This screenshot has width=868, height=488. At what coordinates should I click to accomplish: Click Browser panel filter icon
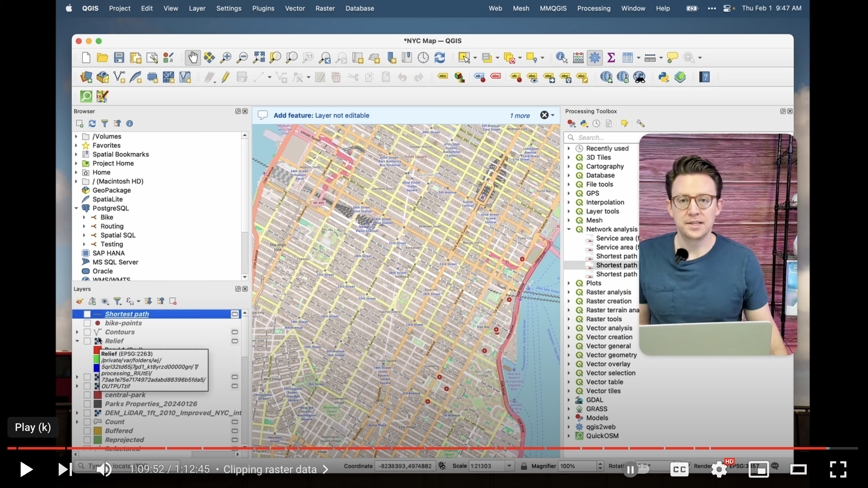[105, 123]
